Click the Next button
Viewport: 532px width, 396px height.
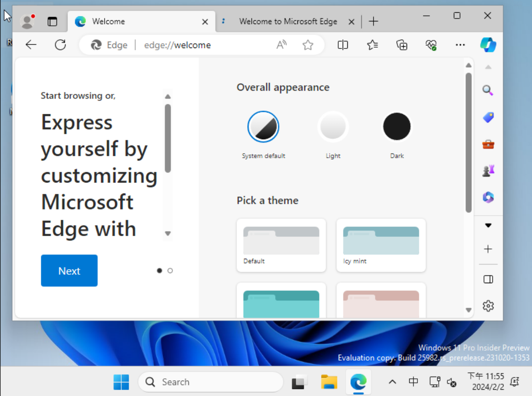click(69, 270)
